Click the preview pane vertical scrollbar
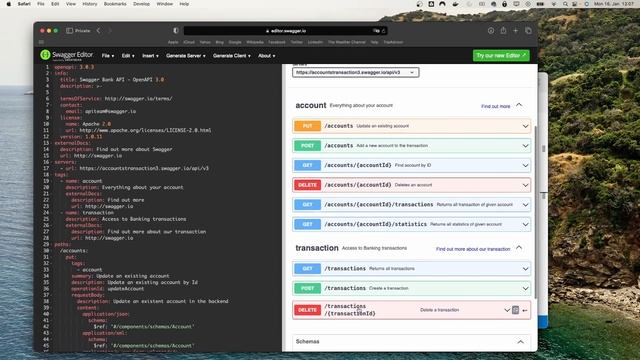Image resolution: width=640 pixels, height=360 pixels. (535, 212)
